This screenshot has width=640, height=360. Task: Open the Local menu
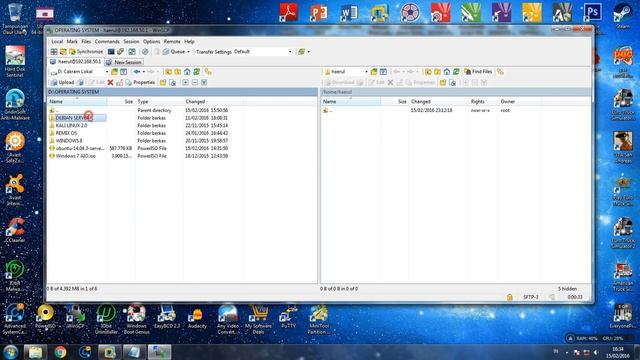[x=57, y=42]
